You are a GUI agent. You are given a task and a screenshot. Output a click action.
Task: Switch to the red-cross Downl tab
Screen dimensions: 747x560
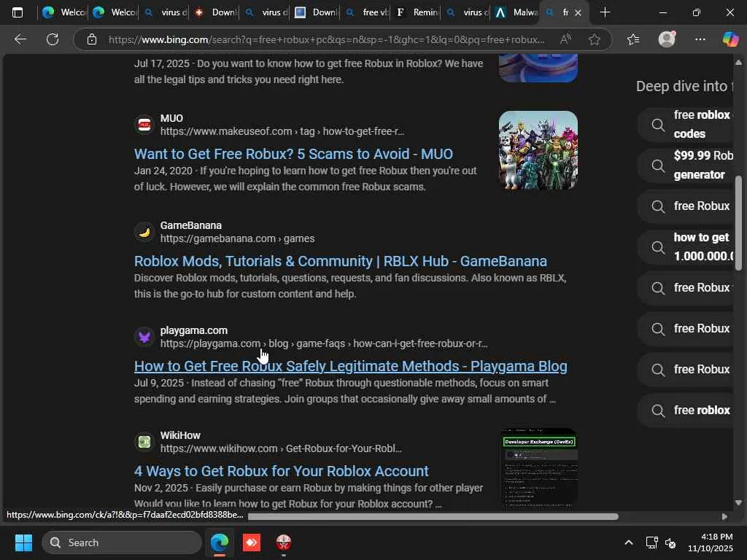pos(215,12)
